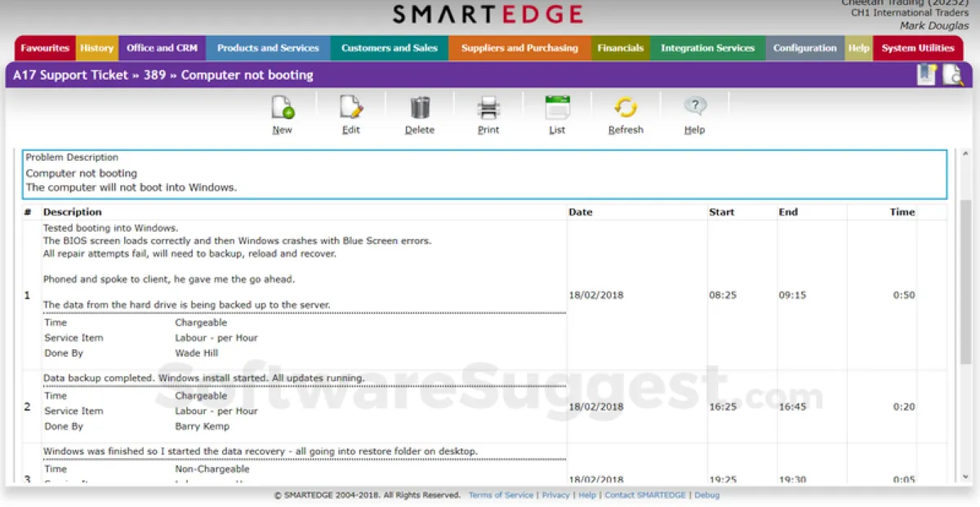Switch to the Configuration tab
Image resolution: width=980 pixels, height=507 pixels.
click(x=805, y=48)
